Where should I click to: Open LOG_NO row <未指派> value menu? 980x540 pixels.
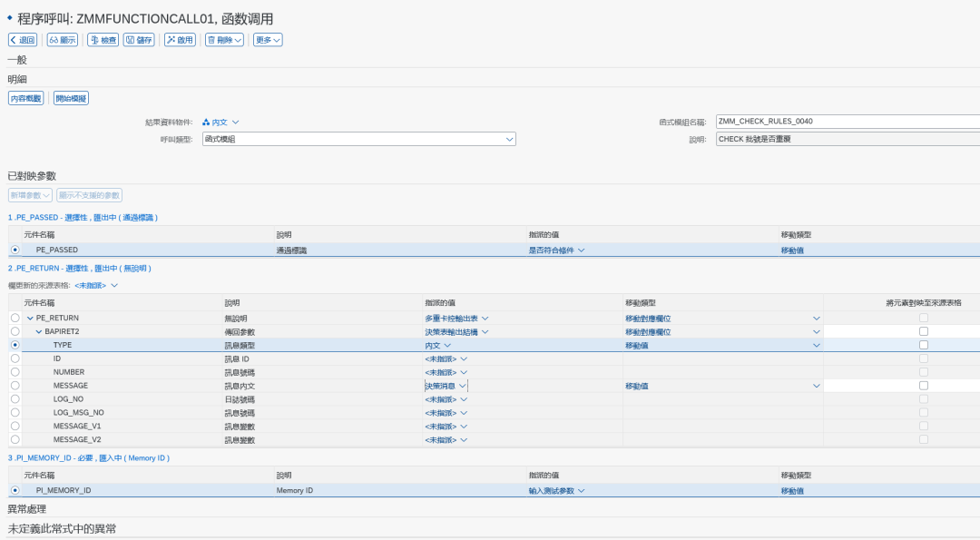446,399
